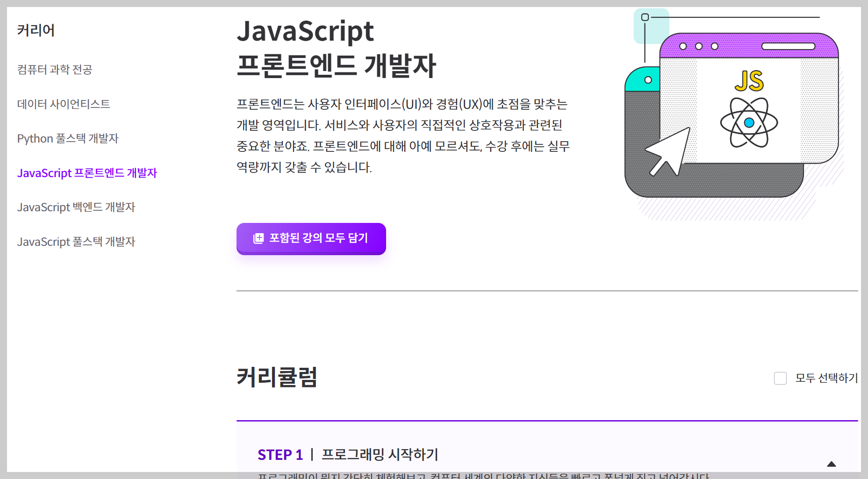Click STEP 1 프로그래밍 시작하기 heading
Image resolution: width=868 pixels, height=479 pixels.
(348, 454)
